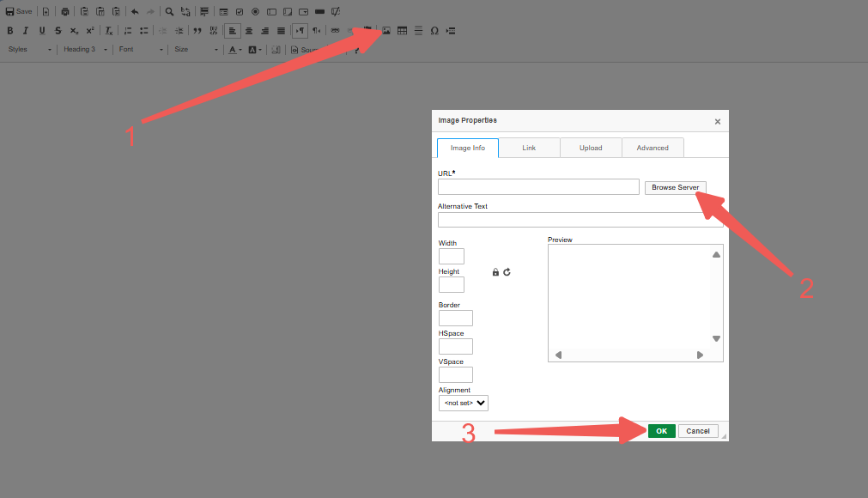The image size is (868, 498).
Task: Click the Width input field
Action: click(451, 256)
